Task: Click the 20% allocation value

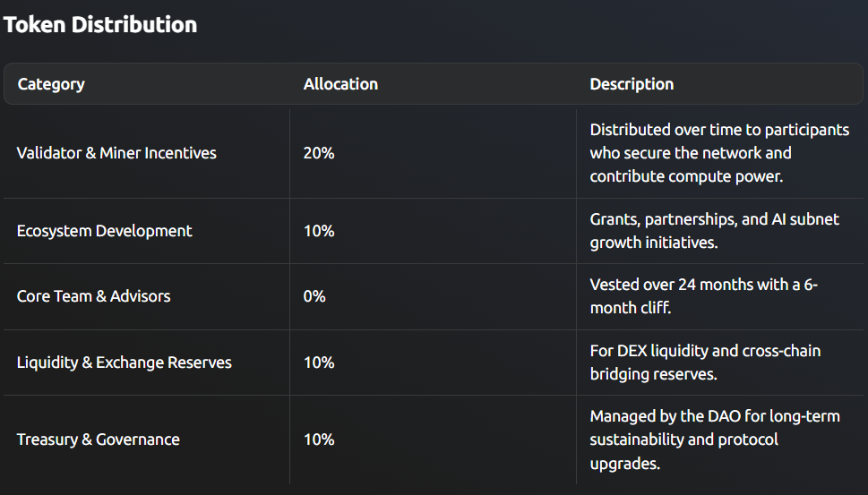Action: (x=319, y=153)
